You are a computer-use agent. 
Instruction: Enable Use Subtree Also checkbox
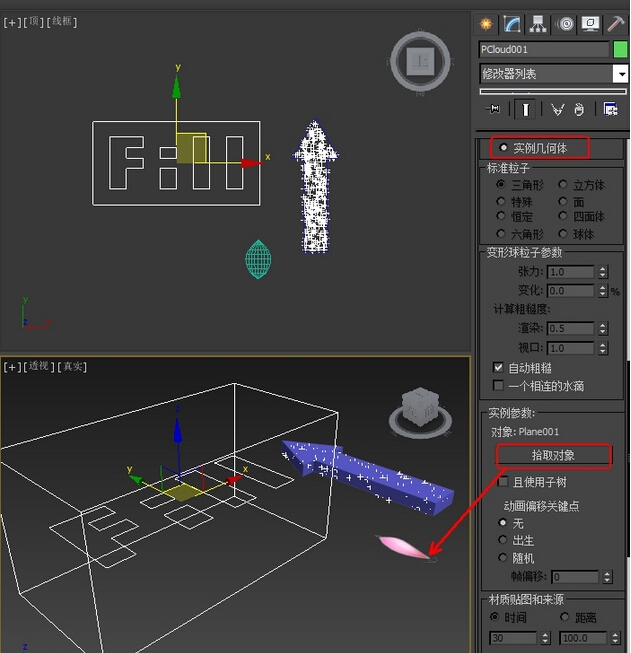pyautogui.click(x=503, y=482)
